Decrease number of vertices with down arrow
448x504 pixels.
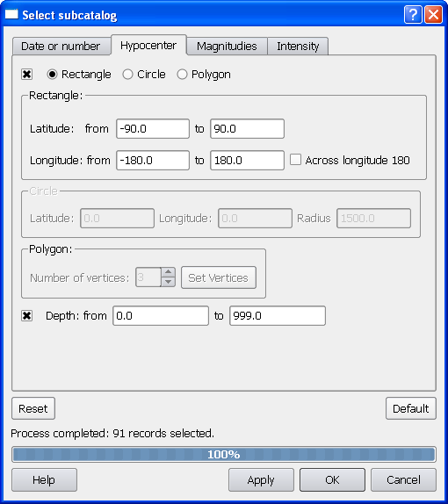(x=168, y=282)
